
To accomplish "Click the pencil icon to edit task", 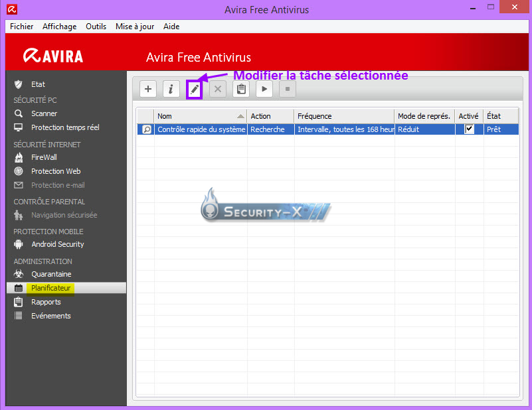I will [x=195, y=90].
